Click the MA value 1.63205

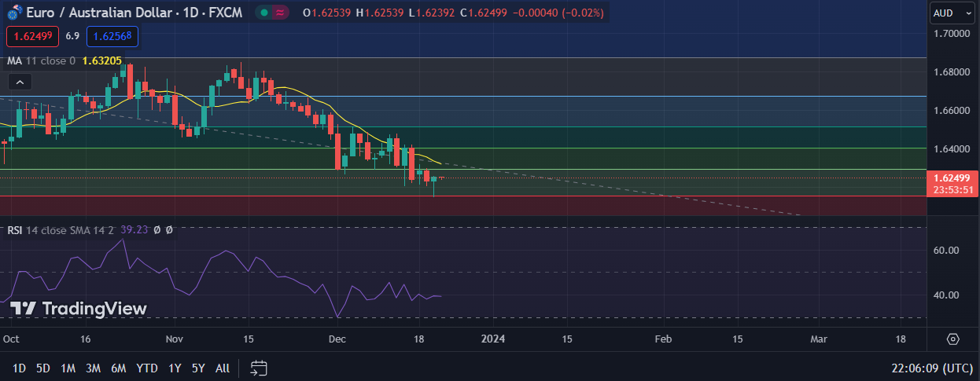pos(101,60)
